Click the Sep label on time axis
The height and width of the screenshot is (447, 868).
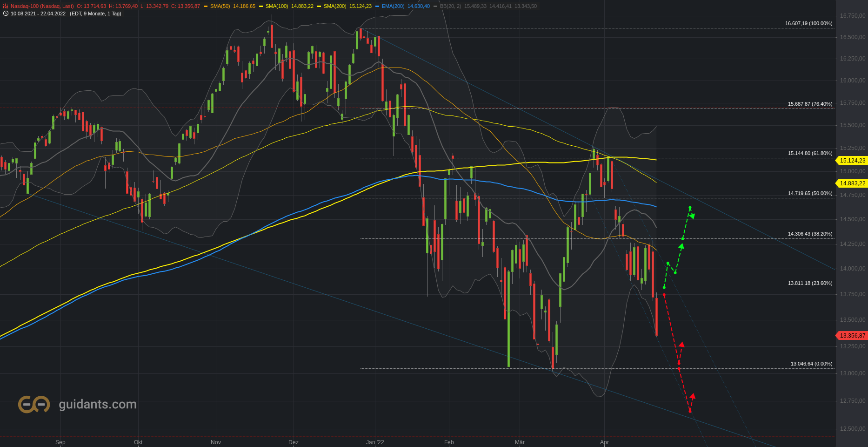click(x=60, y=442)
